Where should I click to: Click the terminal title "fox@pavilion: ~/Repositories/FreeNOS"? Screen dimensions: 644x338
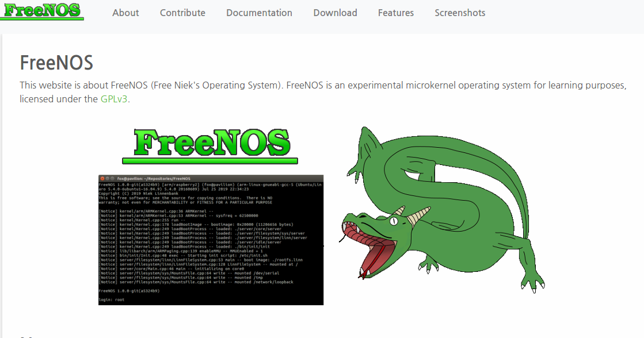point(154,178)
